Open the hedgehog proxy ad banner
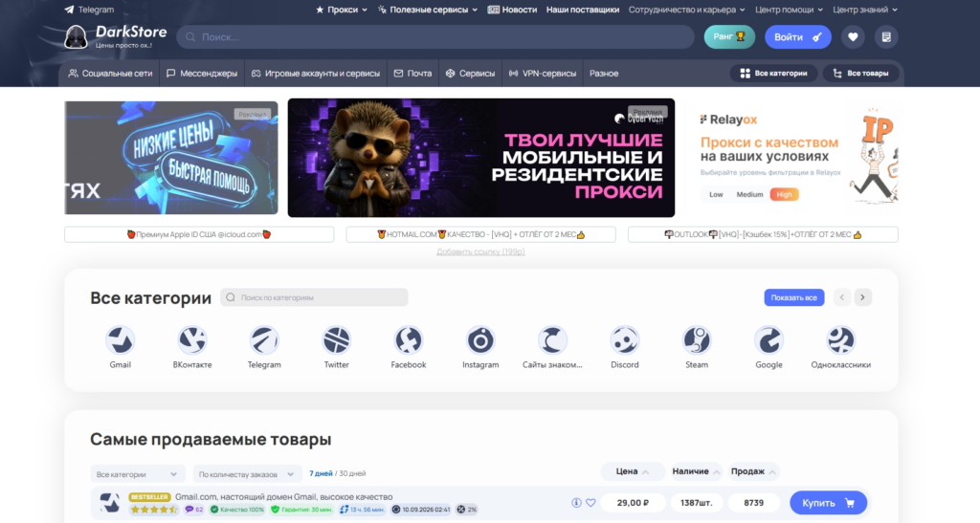This screenshot has height=523, width=980. pos(480,158)
